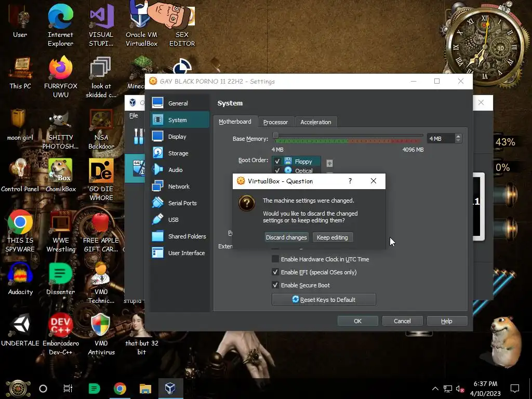The image size is (532, 399).
Task: Select the System settings category
Action: click(x=180, y=120)
